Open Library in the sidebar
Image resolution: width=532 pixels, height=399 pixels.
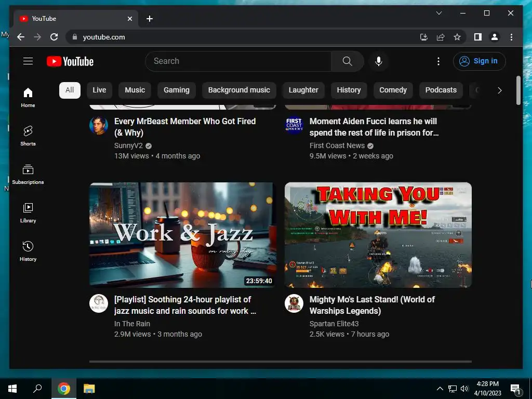tap(28, 212)
